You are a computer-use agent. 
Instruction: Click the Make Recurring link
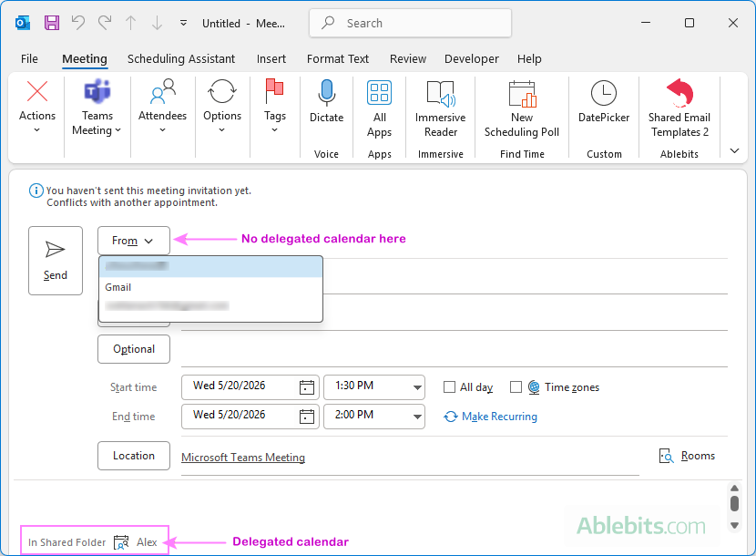point(490,417)
